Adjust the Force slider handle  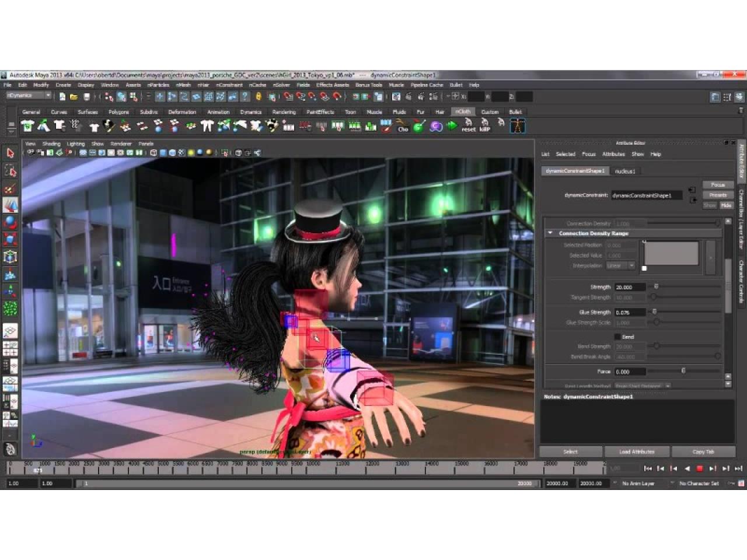tap(683, 371)
